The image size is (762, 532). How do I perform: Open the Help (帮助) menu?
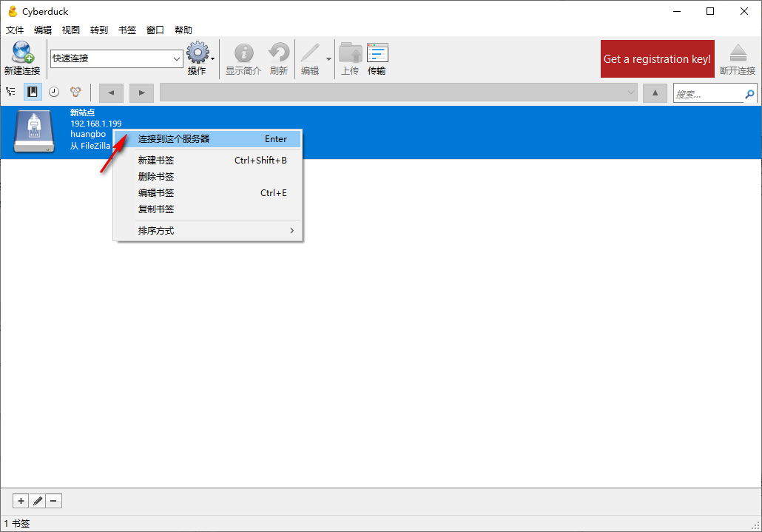coord(183,30)
